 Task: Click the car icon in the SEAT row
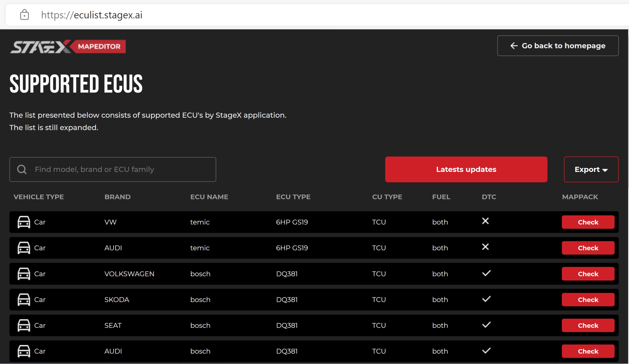click(x=24, y=325)
